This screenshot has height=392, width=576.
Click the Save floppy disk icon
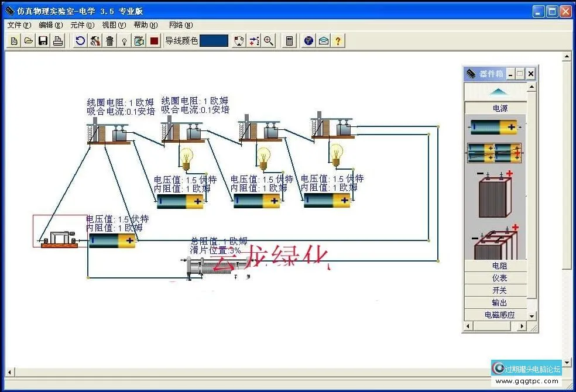click(43, 41)
